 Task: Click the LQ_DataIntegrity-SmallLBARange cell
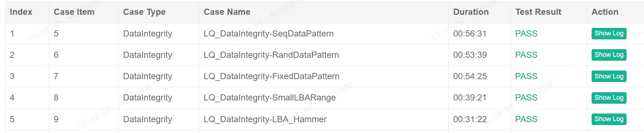pyautogui.click(x=270, y=98)
